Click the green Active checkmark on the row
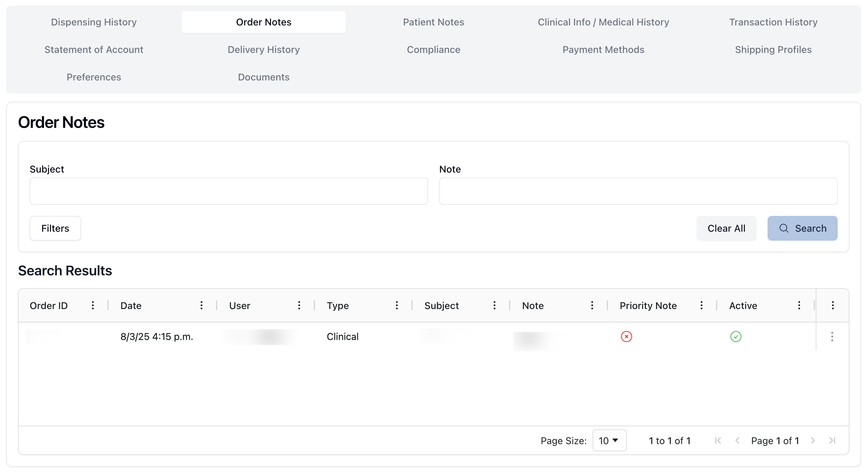The height and width of the screenshot is (473, 868). pyautogui.click(x=736, y=337)
